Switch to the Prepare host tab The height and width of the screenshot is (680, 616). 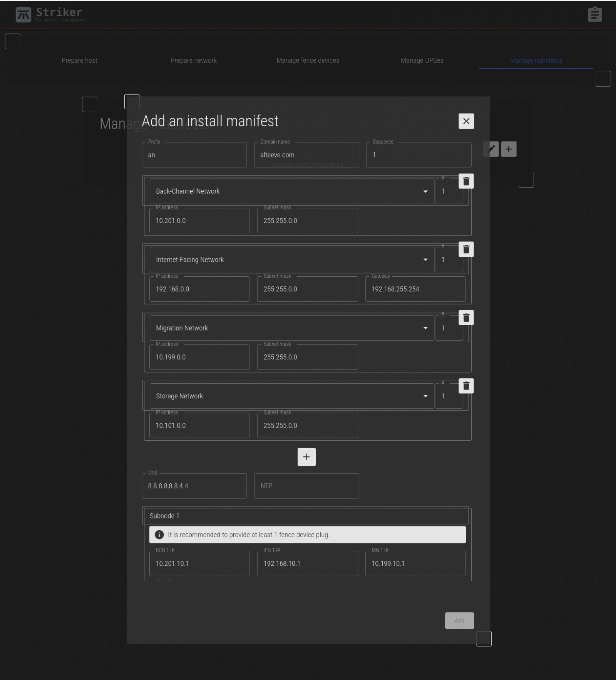click(79, 60)
